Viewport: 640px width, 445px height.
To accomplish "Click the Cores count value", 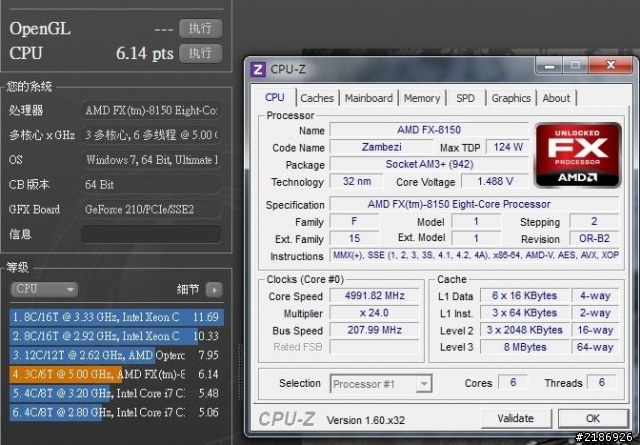I will [x=513, y=383].
